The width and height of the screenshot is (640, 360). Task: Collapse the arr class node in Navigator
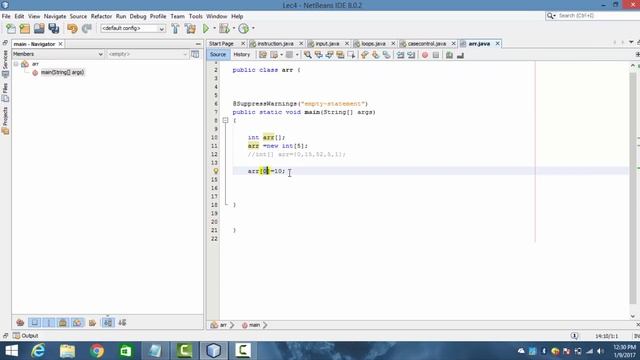pos(16,64)
